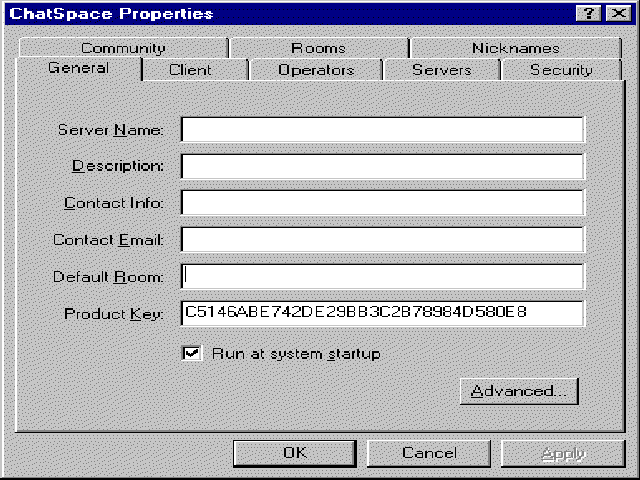640x480 pixels.
Task: Click the Cancel button
Action: click(429, 453)
